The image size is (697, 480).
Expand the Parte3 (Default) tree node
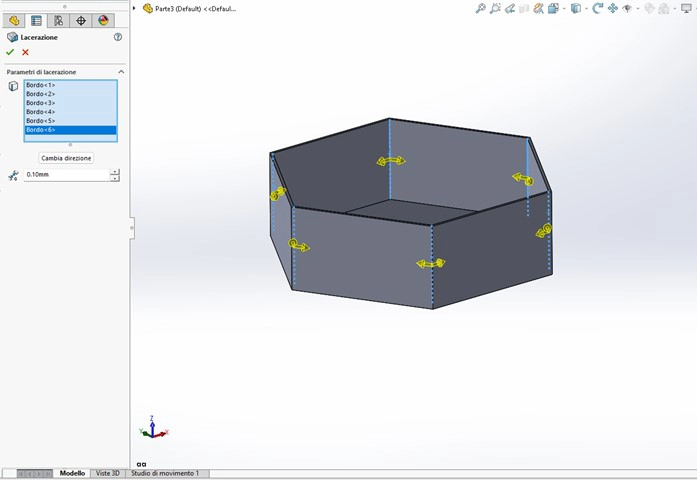(x=135, y=8)
